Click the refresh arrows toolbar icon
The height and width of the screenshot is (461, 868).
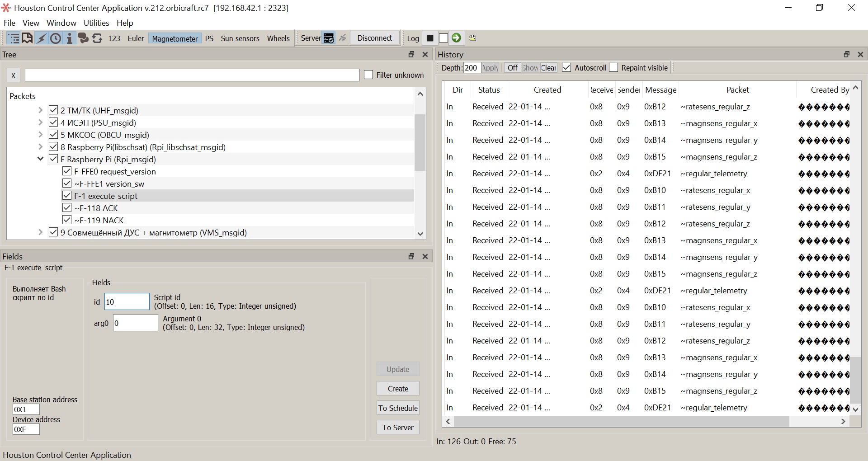coord(97,38)
